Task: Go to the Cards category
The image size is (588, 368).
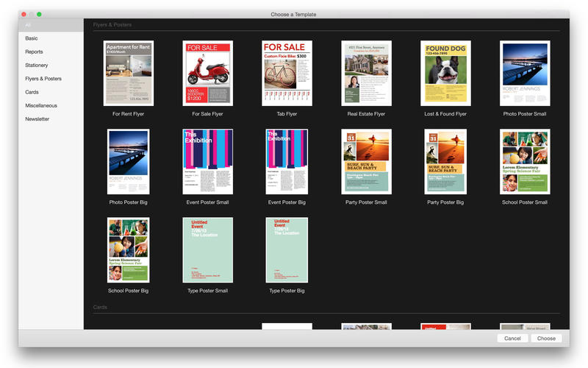Action: tap(32, 92)
